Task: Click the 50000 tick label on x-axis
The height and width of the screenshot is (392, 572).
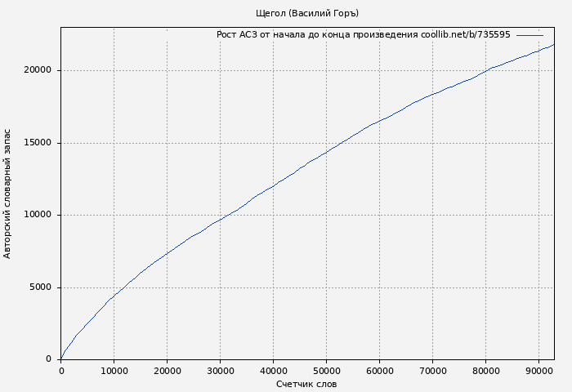Action: tap(326, 371)
